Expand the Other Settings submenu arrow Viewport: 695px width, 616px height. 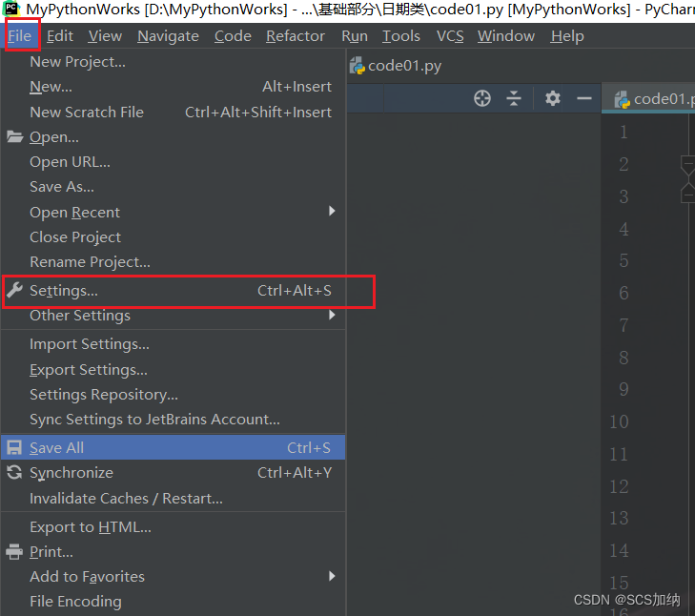[332, 316]
